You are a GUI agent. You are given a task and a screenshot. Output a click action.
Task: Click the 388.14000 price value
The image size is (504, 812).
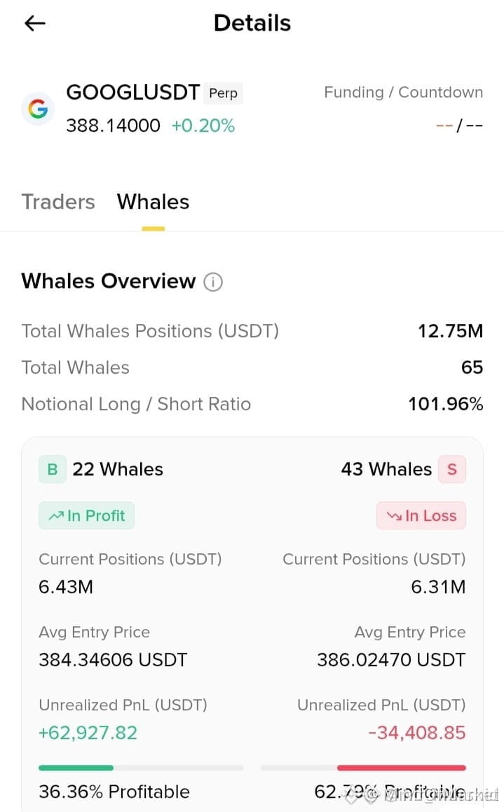coord(114,126)
